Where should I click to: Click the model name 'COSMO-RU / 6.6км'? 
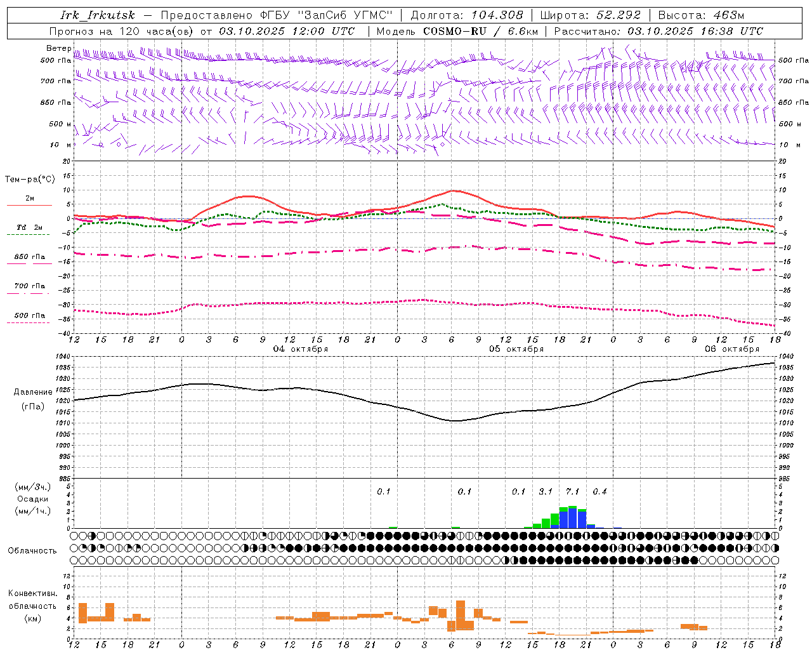click(481, 31)
